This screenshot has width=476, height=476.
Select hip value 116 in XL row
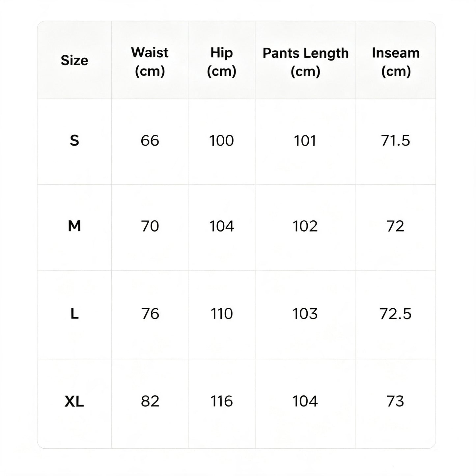[222, 401]
